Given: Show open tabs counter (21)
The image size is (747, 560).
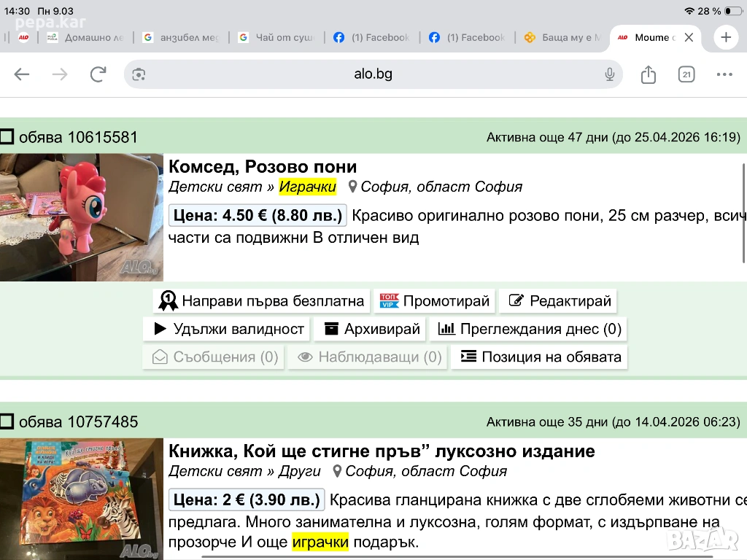Looking at the screenshot, I should tap(686, 74).
